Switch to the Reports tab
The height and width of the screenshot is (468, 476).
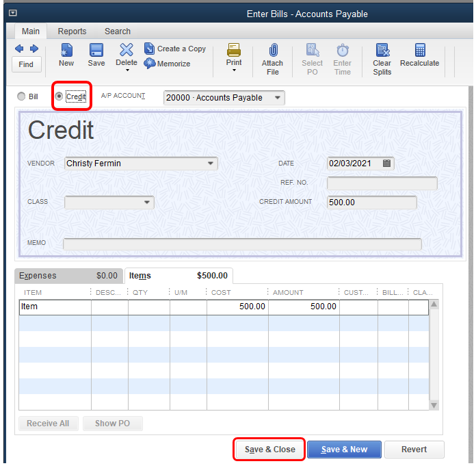pos(72,31)
